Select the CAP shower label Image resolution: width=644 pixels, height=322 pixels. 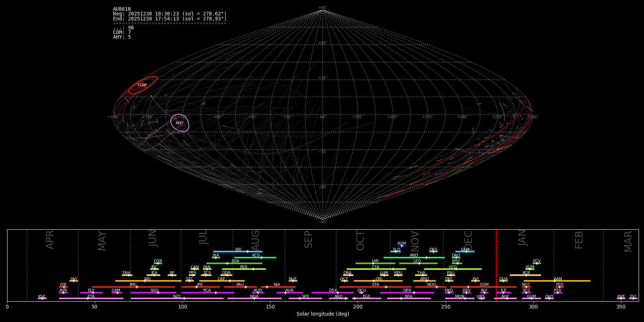click(221, 279)
